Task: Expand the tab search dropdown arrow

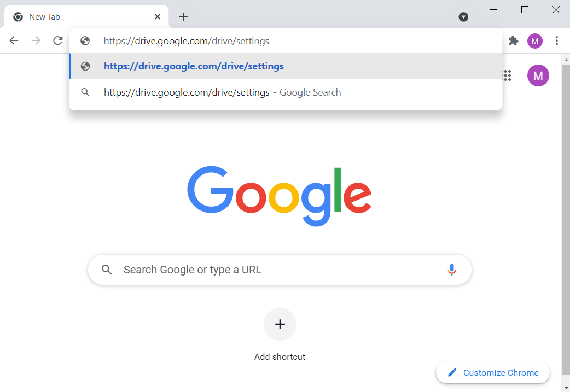Action: pos(463,17)
